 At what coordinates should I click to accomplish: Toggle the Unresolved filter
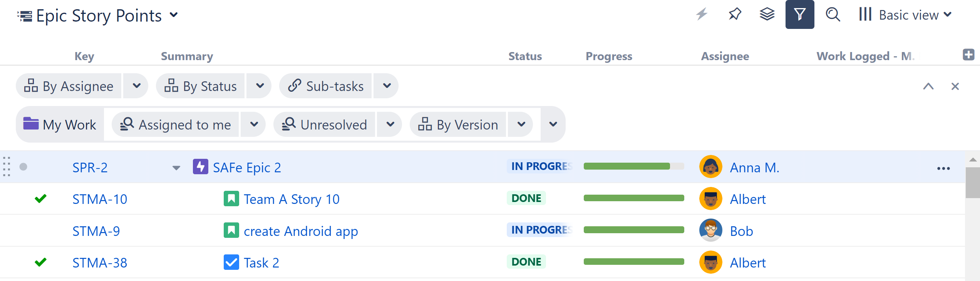[325, 125]
